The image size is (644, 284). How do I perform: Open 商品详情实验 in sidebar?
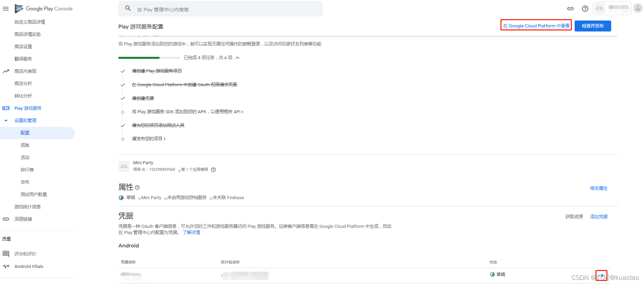pyautogui.click(x=28, y=34)
